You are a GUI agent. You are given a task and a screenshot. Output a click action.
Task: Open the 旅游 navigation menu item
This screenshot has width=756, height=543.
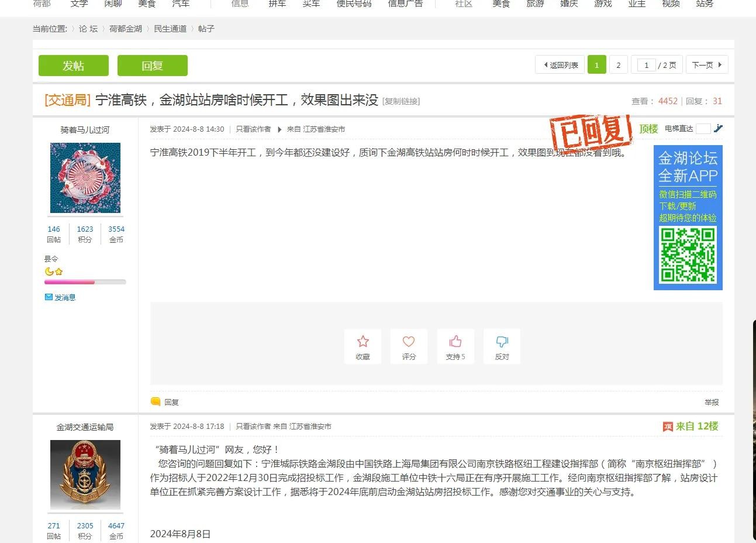(x=535, y=4)
